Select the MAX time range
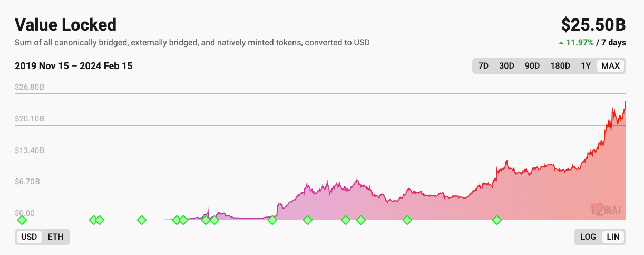 click(610, 66)
